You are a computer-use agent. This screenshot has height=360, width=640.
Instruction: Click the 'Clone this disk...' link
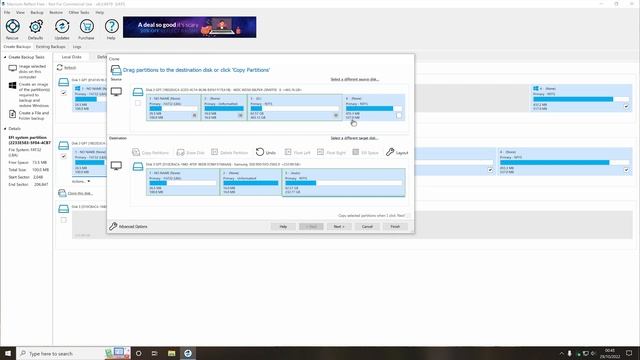click(x=80, y=193)
